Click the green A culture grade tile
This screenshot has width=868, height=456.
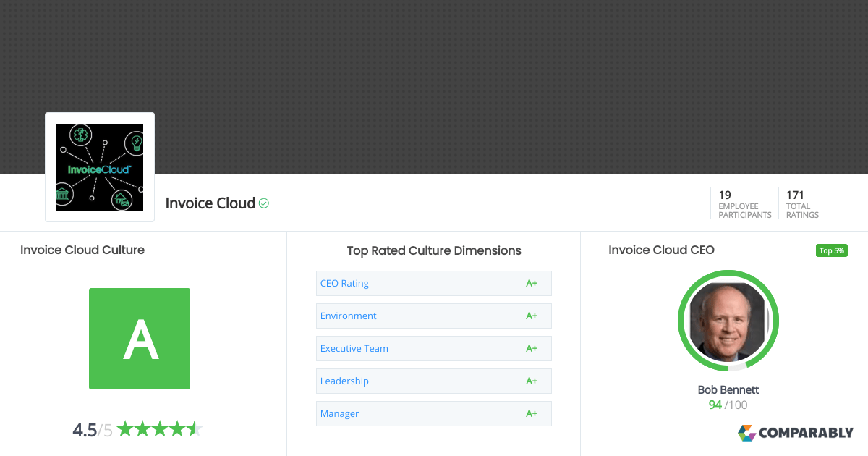[x=140, y=339]
